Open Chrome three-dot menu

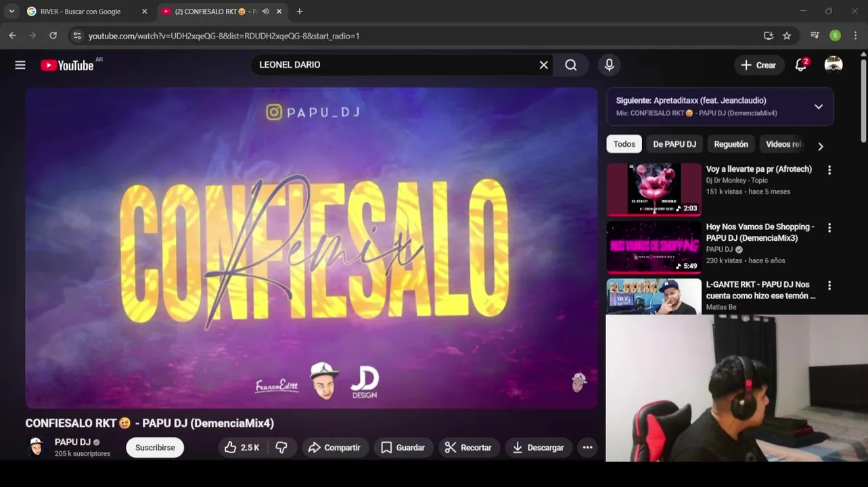point(855,36)
